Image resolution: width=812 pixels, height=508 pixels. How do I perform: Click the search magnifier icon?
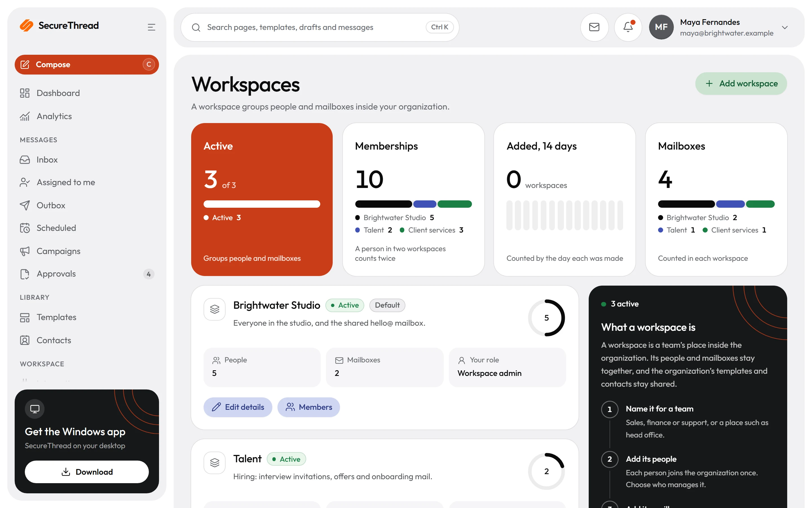(196, 28)
